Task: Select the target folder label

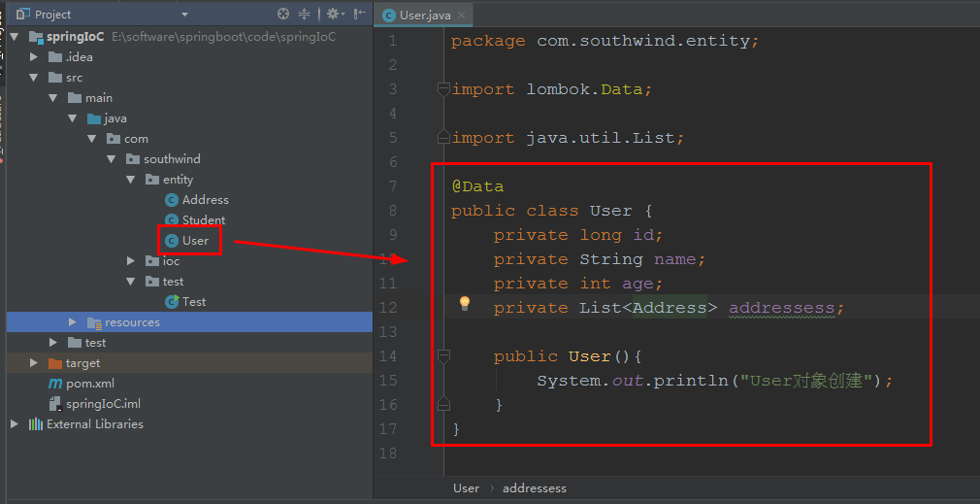Action: (82, 362)
